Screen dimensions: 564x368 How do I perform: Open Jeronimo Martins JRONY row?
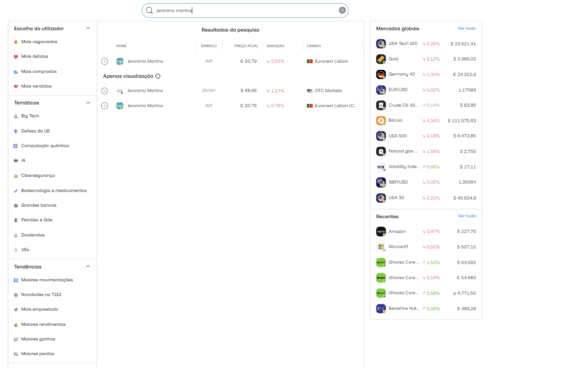pyautogui.click(x=230, y=91)
